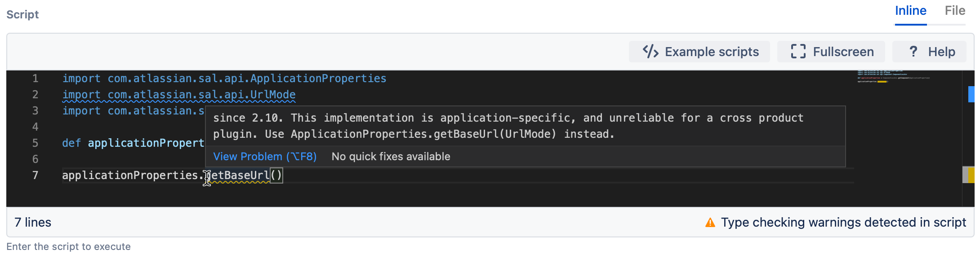Open the Fullscreen editor button
This screenshot has width=980, height=254.
(831, 52)
